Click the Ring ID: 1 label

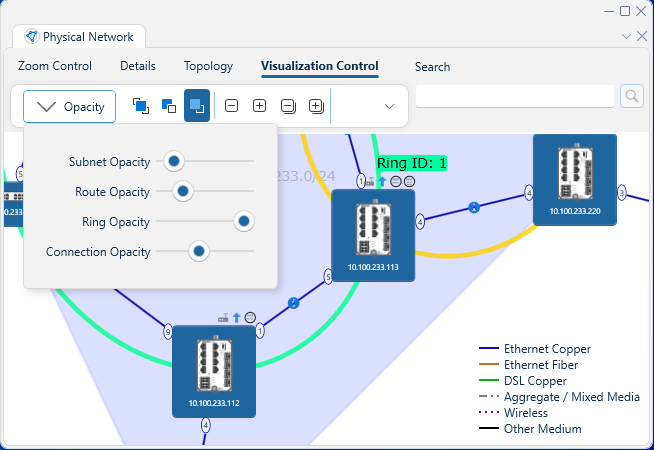(412, 163)
